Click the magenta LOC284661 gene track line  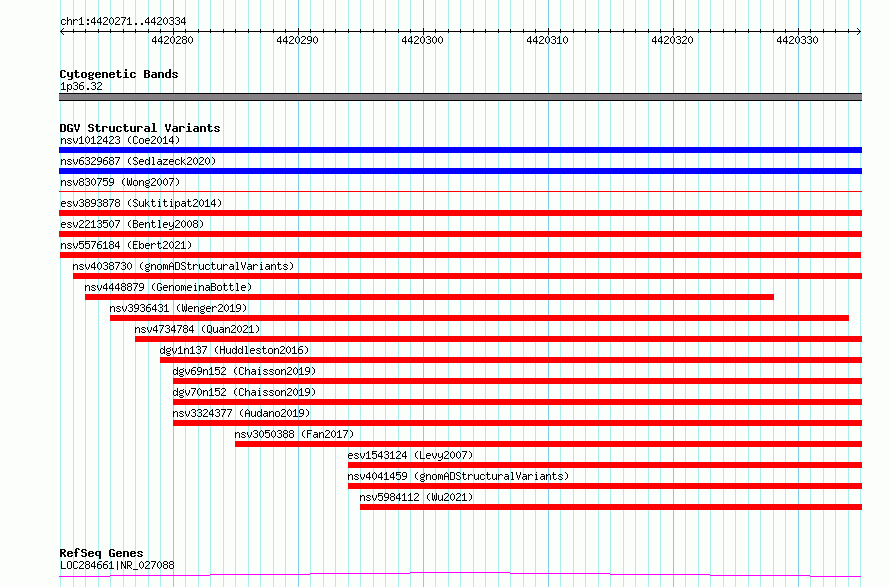tap(460, 575)
